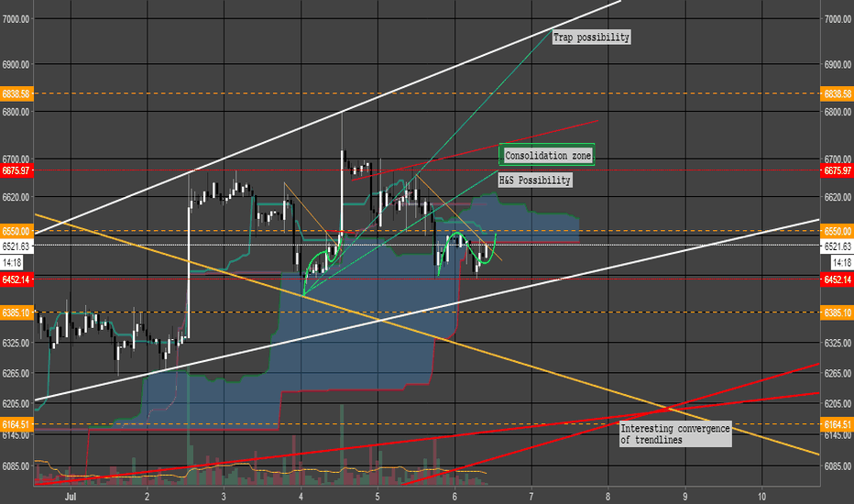Click the orange 6838.58 tag on right axis
Viewport: 854px width, 504px height.
click(x=837, y=93)
